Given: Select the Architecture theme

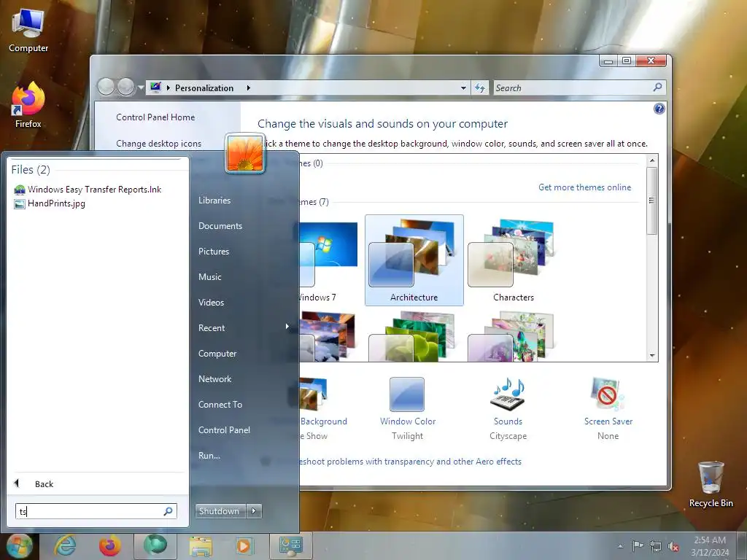Looking at the screenshot, I should (414, 260).
